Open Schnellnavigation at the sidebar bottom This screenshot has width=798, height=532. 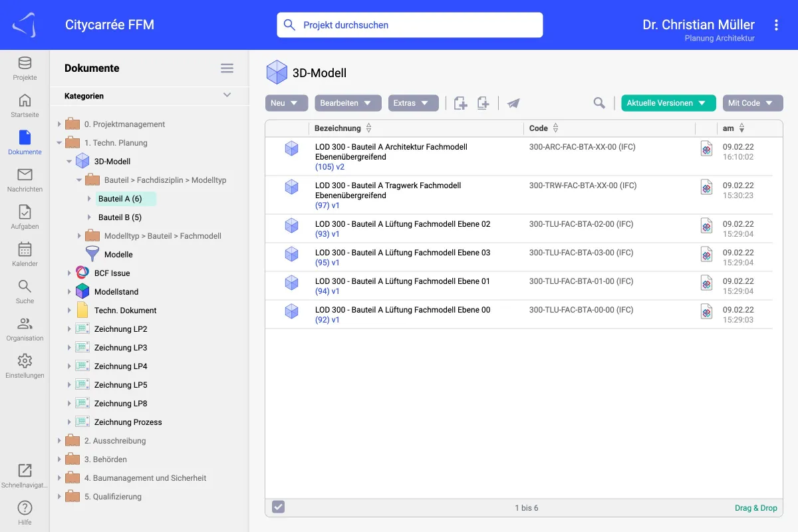click(25, 475)
